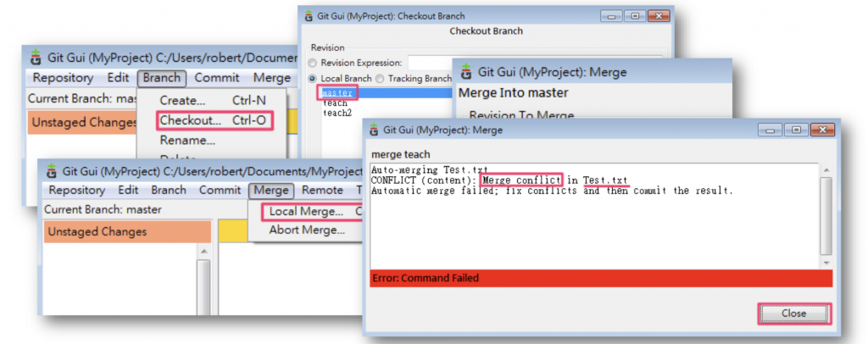
Task: Close the merge teach dialog via title bar X
Action: [x=821, y=130]
